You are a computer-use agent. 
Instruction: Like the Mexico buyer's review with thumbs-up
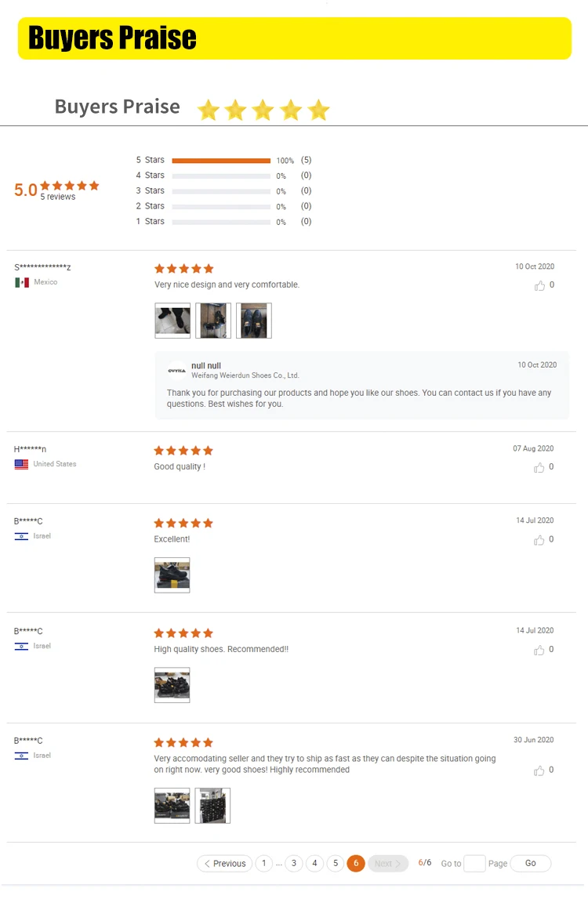click(x=539, y=285)
